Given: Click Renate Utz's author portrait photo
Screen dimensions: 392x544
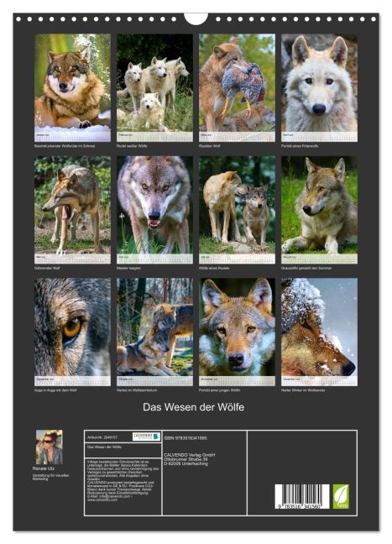Looking at the screenshot, I should click(x=50, y=447).
